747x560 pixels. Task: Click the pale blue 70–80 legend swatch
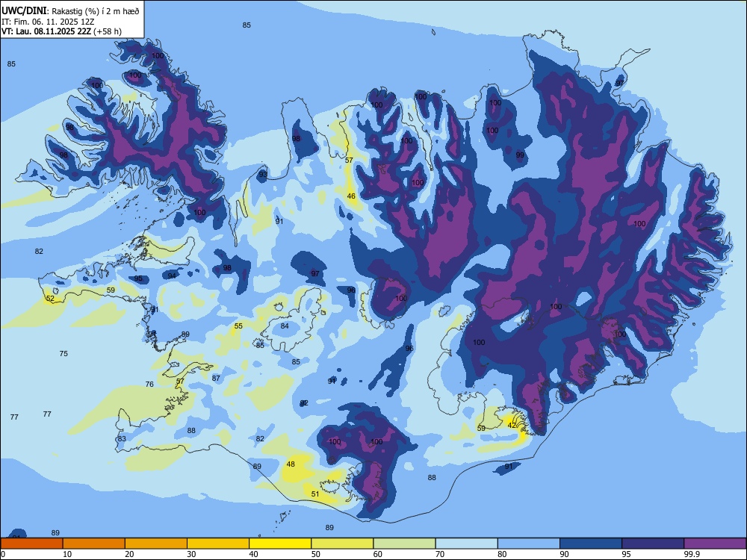click(x=466, y=544)
